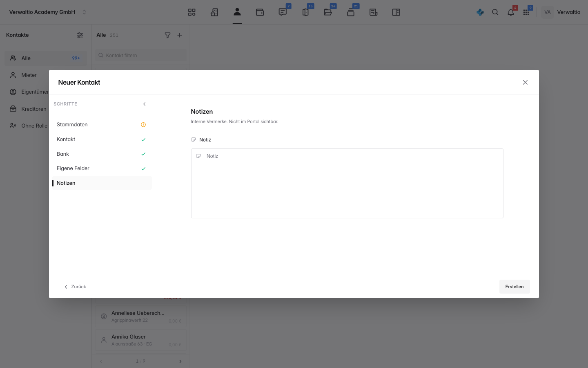Select the Bank step

pos(102,154)
